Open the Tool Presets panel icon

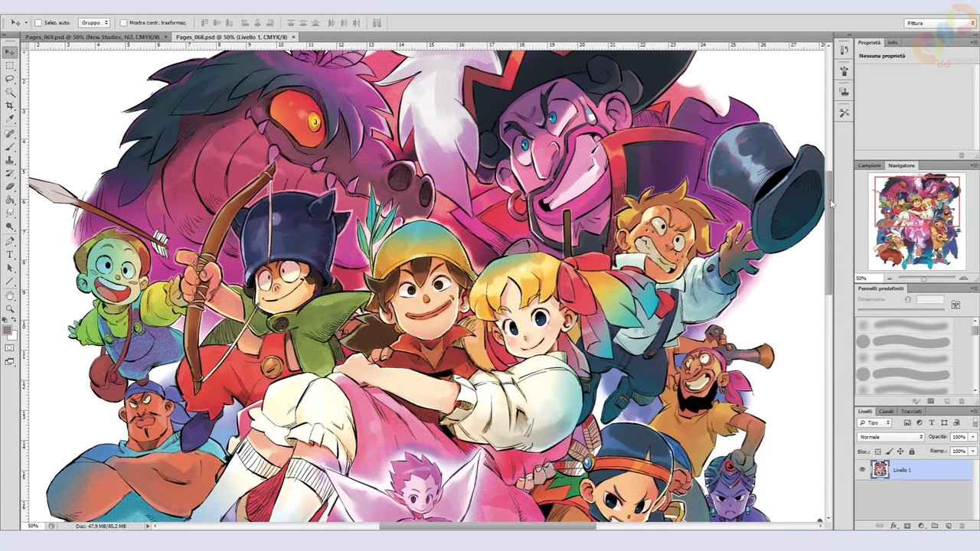[844, 112]
